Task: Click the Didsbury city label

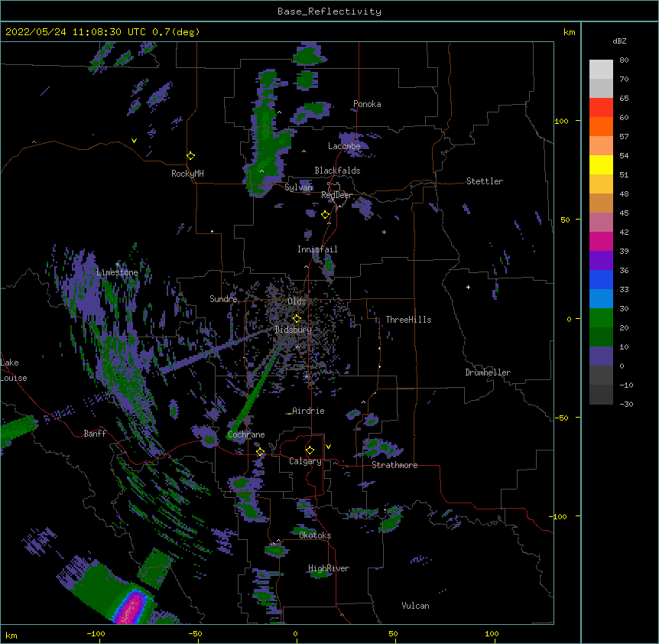Action: tap(294, 330)
